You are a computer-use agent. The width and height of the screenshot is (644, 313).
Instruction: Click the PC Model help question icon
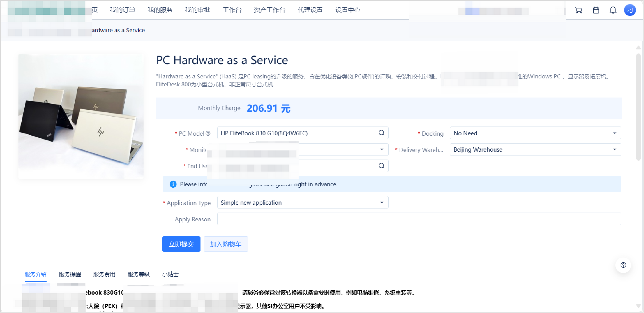[x=208, y=133]
